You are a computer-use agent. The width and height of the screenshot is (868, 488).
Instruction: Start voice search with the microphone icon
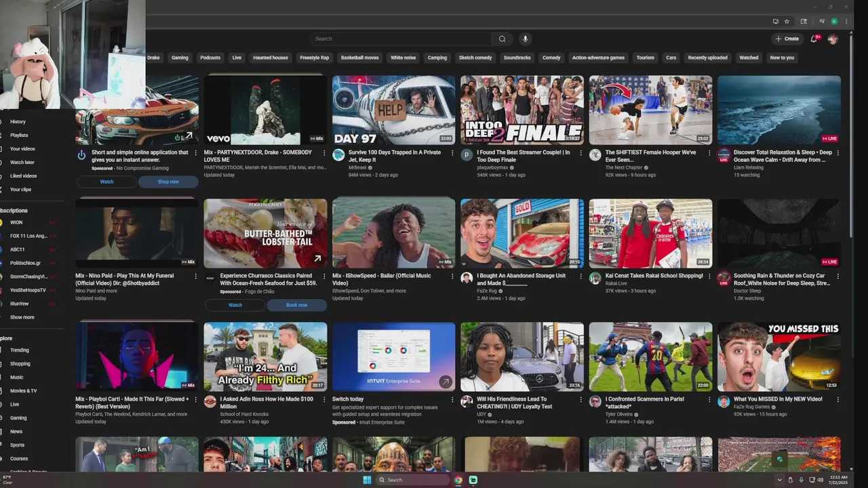524,39
